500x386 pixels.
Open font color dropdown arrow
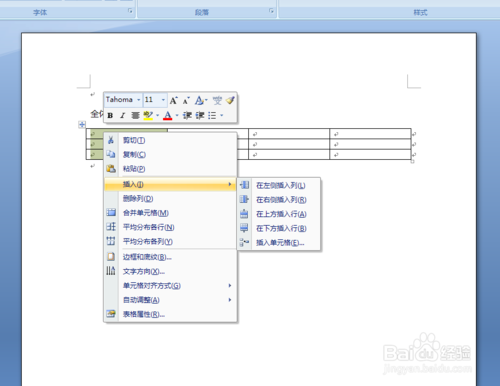click(x=177, y=116)
